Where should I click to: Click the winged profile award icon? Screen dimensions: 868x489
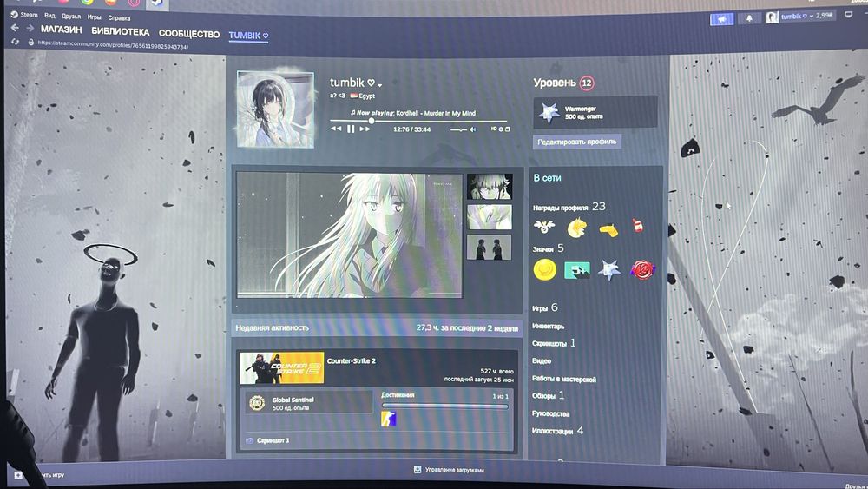click(x=544, y=227)
